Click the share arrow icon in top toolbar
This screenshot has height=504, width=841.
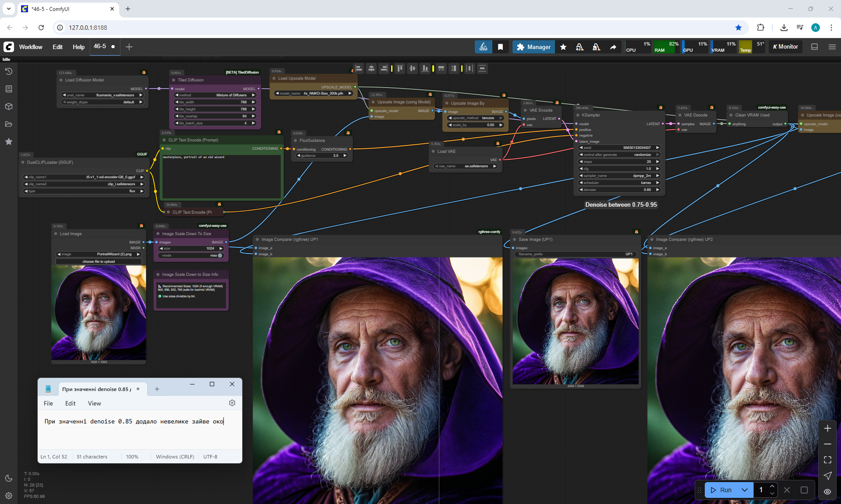coord(613,47)
